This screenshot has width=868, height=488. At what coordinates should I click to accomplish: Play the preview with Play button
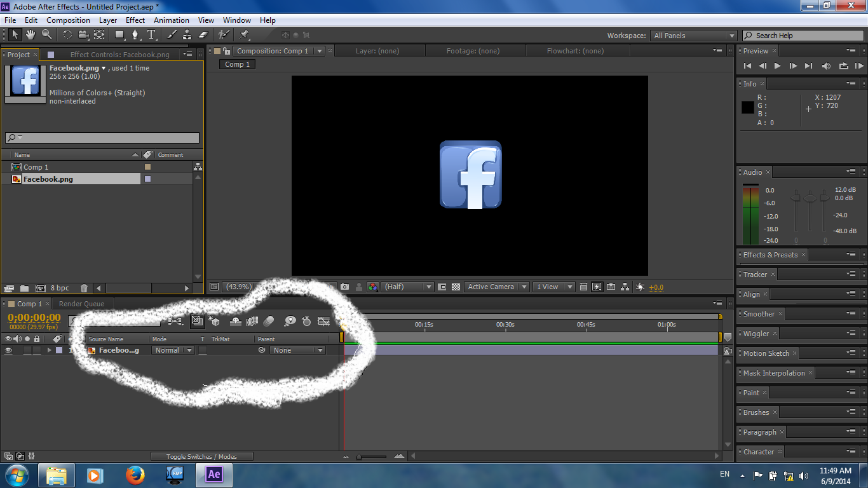pos(778,66)
